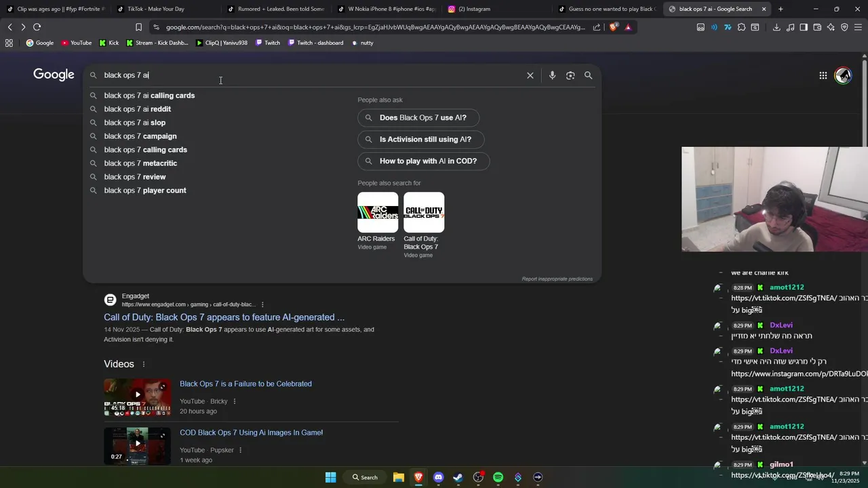Viewport: 868px width, 488px height.
Task: Open the Brave Wallet icon
Action: 817,27
